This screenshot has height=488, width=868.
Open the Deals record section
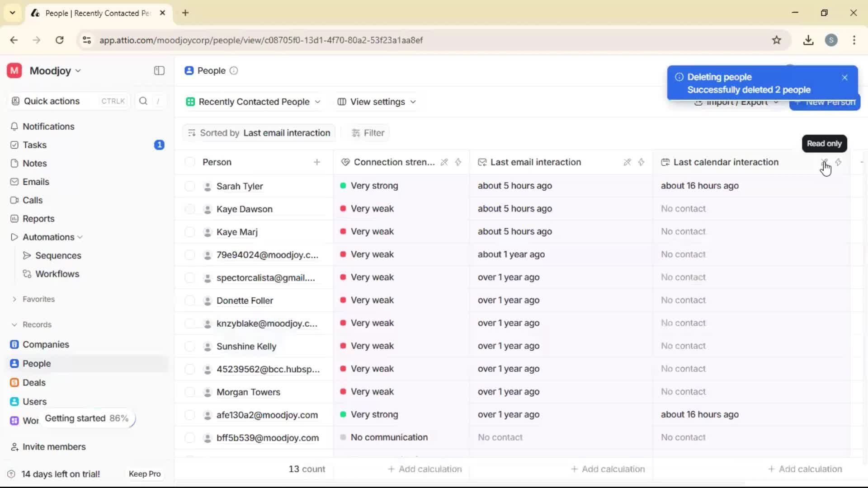(x=33, y=382)
